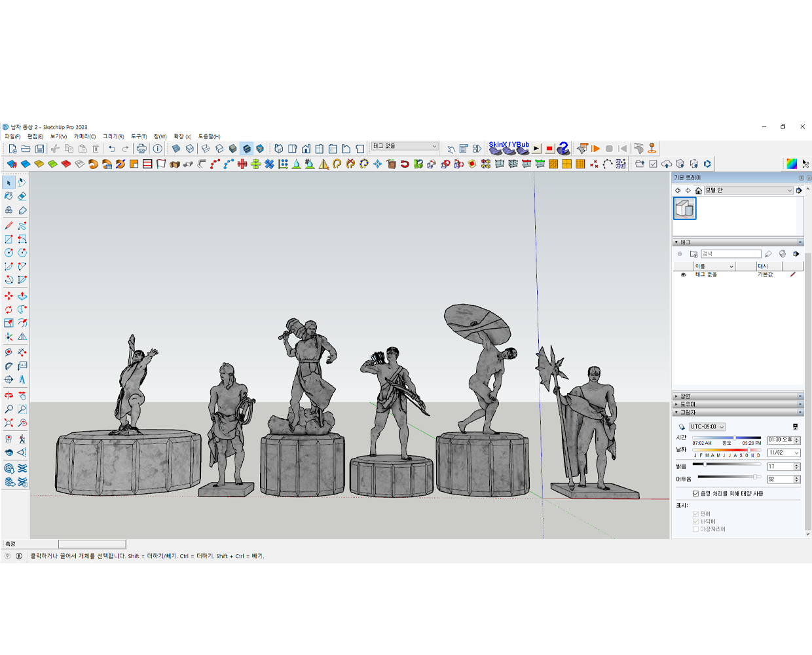Open the '태그 없음' tag dropdown in toolbar
This screenshot has height=655, width=812.
click(x=405, y=146)
